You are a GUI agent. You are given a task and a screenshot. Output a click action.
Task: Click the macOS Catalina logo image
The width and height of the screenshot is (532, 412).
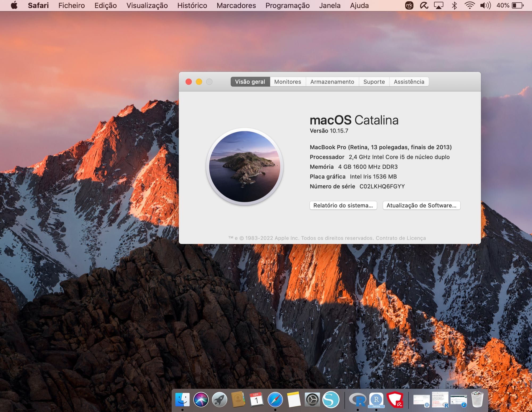tap(244, 167)
